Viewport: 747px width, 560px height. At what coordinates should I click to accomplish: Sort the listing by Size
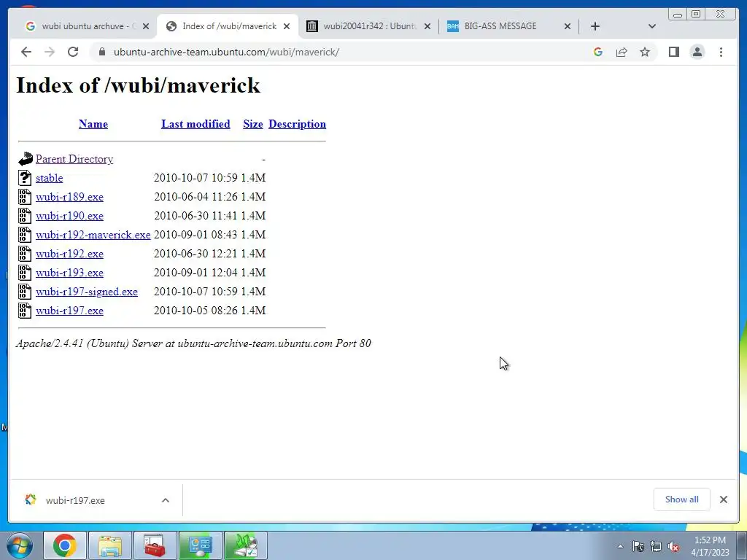coord(253,124)
